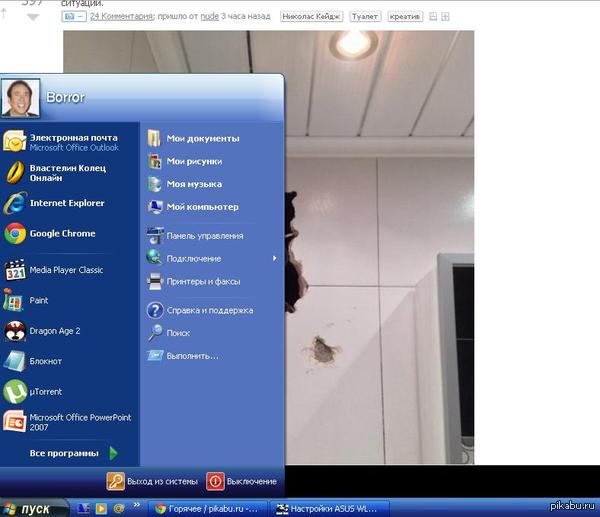Open Поиск magnifier icon

155,333
